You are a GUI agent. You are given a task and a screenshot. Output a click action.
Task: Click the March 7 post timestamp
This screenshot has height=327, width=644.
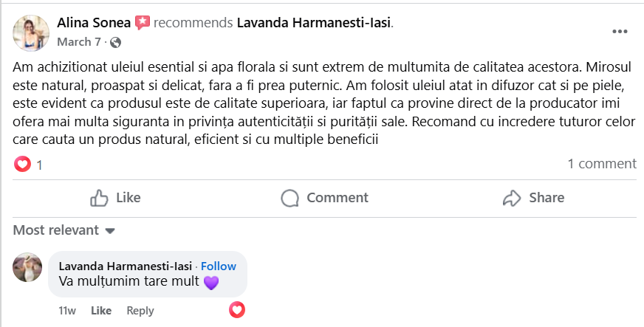coord(79,42)
